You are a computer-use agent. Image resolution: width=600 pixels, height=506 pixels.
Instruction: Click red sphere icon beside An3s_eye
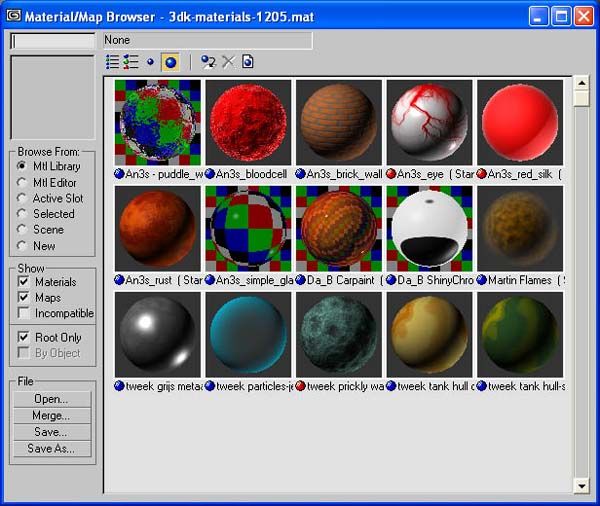point(391,174)
